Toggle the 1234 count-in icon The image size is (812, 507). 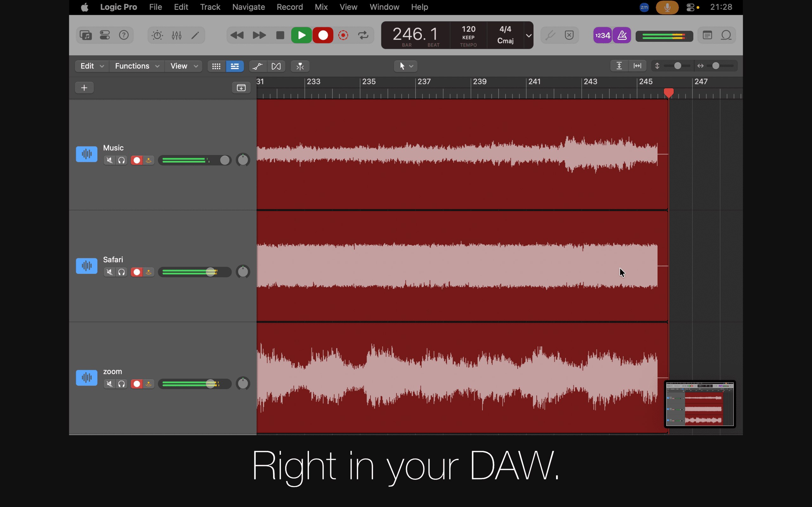(x=603, y=35)
